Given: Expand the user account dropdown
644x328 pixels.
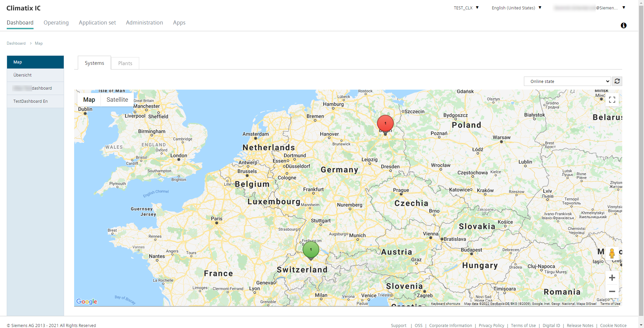Looking at the screenshot, I should [590, 8].
